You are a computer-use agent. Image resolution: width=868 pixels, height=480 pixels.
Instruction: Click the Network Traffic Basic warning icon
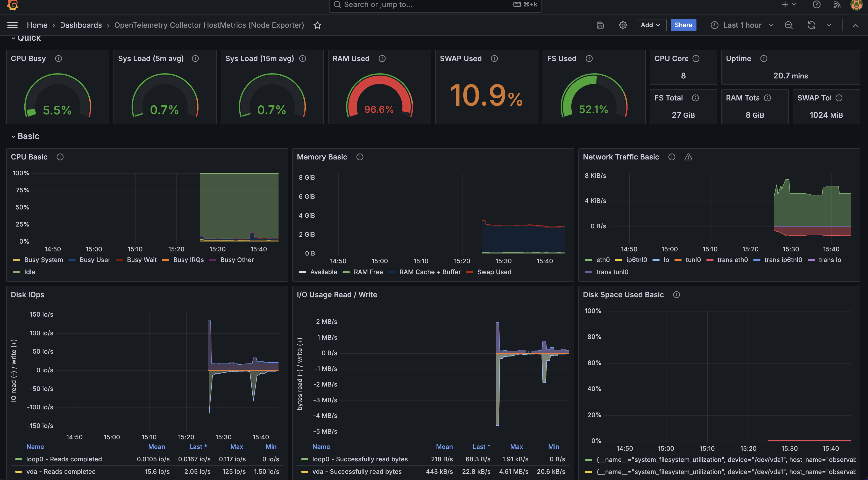(x=688, y=157)
